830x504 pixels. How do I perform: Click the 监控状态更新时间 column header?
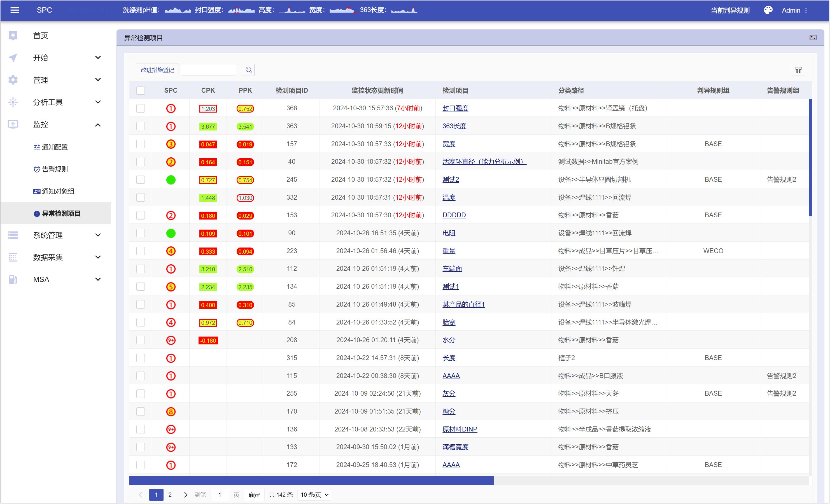click(377, 90)
